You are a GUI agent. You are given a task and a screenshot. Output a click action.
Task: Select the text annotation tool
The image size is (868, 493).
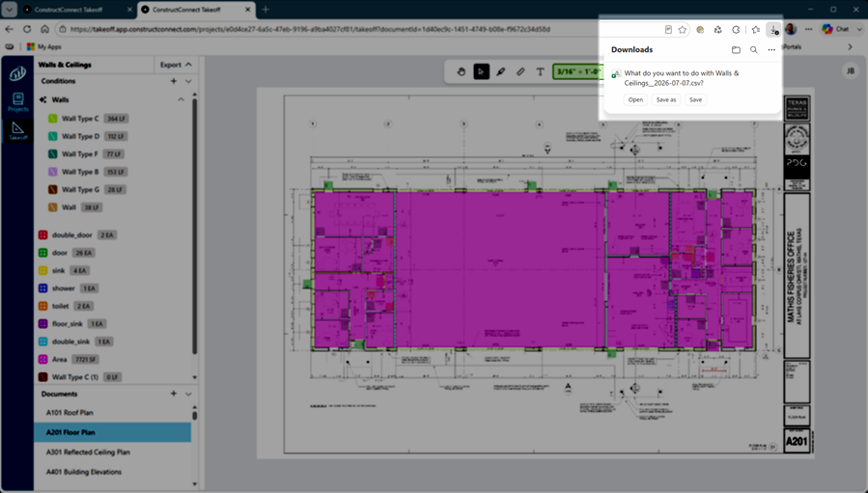point(541,71)
